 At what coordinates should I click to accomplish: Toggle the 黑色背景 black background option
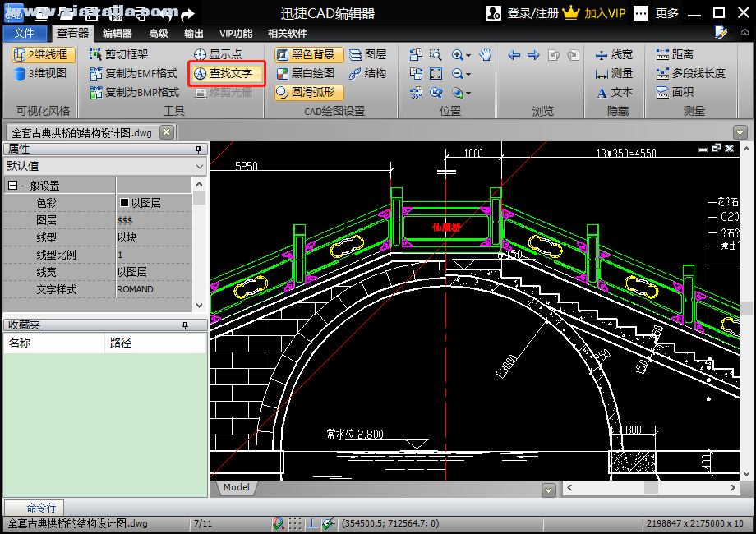click(309, 54)
